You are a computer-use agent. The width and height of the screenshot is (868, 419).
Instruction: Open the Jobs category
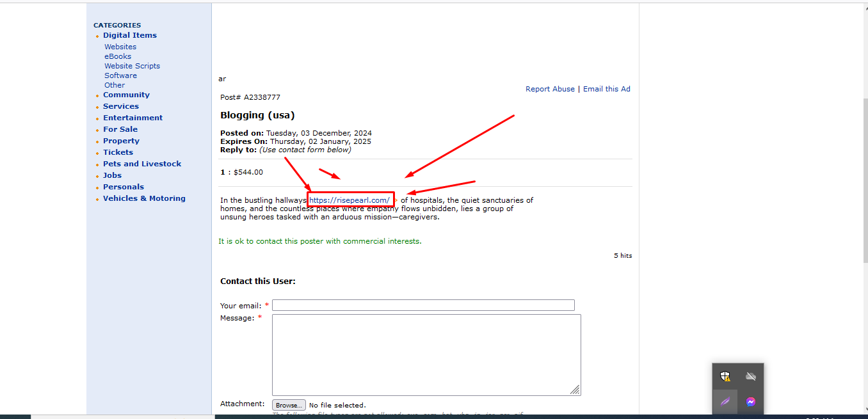point(113,175)
